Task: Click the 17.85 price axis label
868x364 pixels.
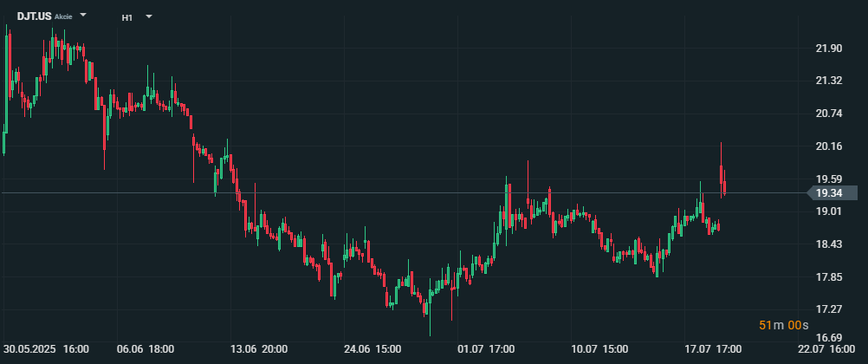Action: pyautogui.click(x=829, y=276)
